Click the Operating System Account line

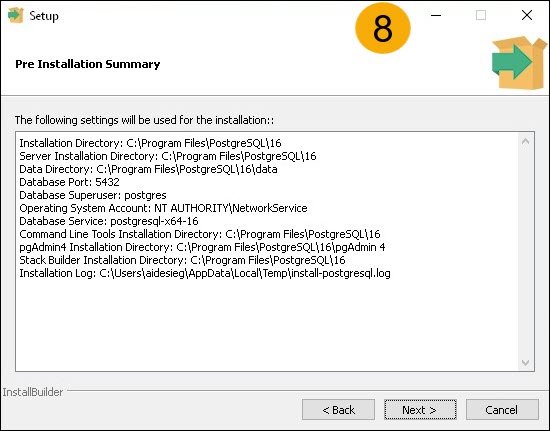163,208
